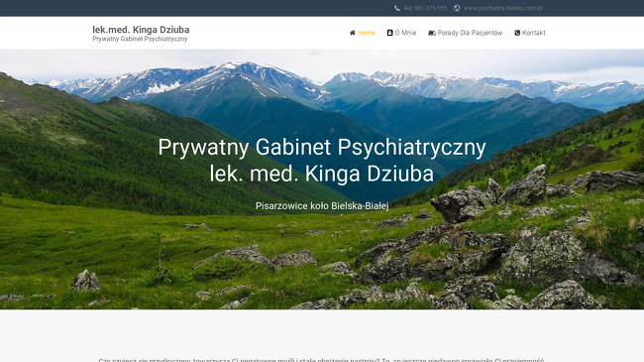
Task: Click the lek.med. Kinga Dziuba site title
Action: pos(141,30)
